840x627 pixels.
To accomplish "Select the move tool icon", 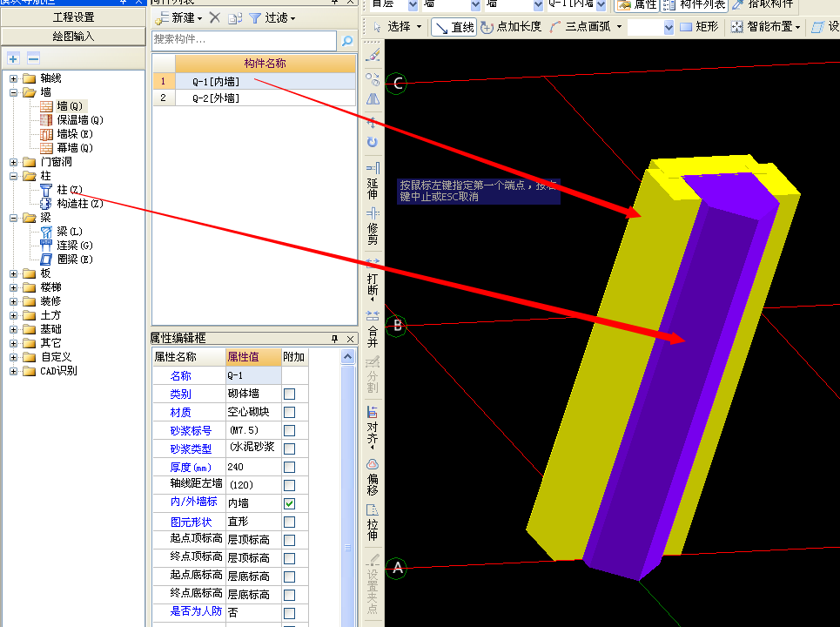I will coord(373,122).
